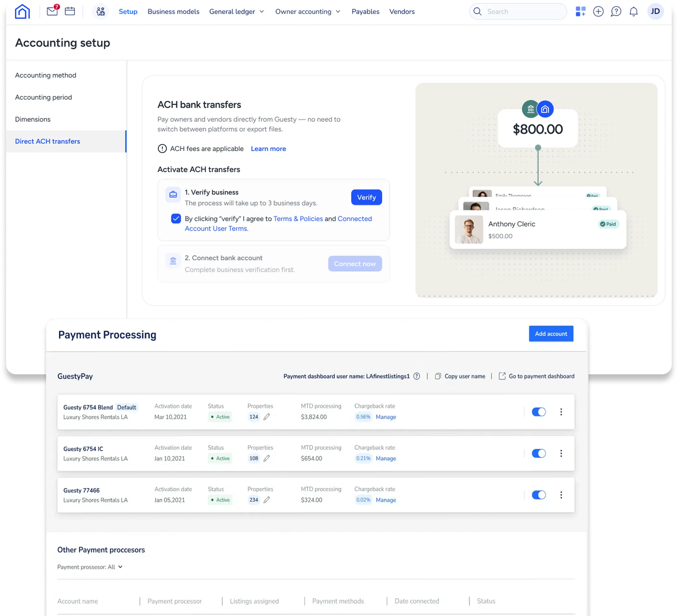
Task: Click the Default badge on Guesty 6754 Blend
Action: click(x=127, y=407)
